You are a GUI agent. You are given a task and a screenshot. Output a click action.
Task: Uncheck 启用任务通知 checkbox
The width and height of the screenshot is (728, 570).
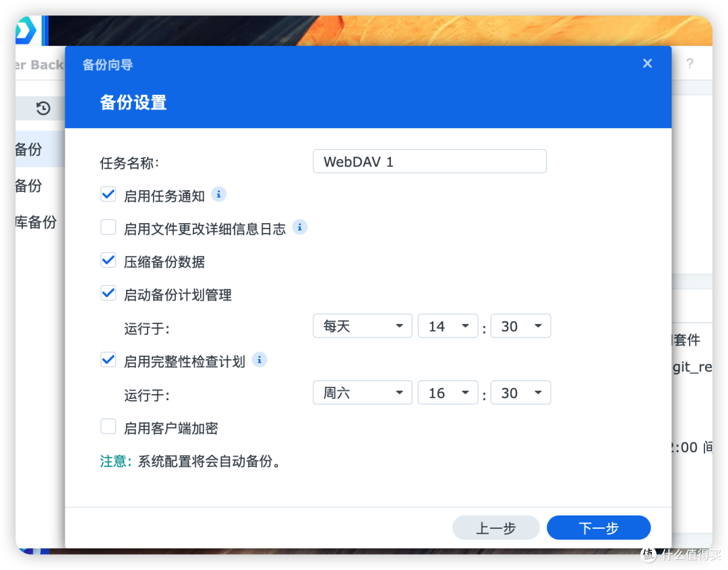coord(108,195)
